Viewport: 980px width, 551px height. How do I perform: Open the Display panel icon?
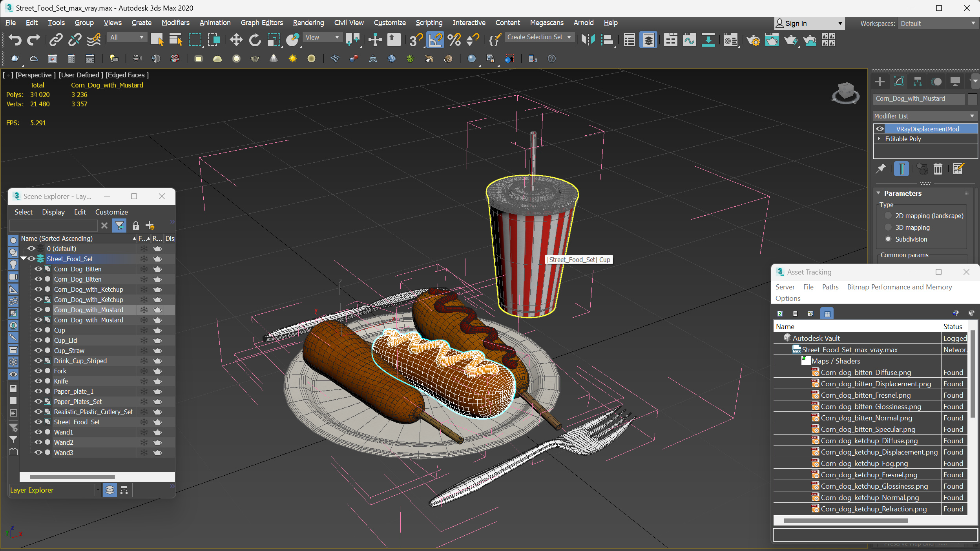tap(955, 81)
